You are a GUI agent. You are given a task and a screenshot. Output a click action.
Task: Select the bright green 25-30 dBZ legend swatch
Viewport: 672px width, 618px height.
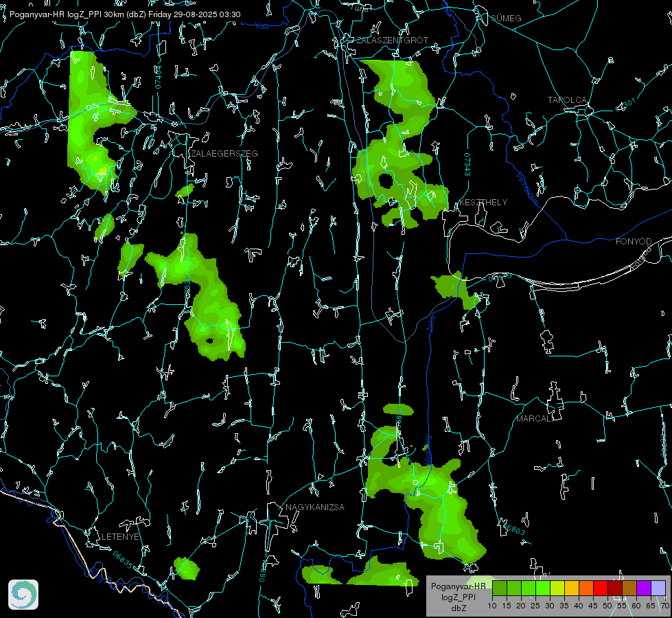[x=543, y=588]
